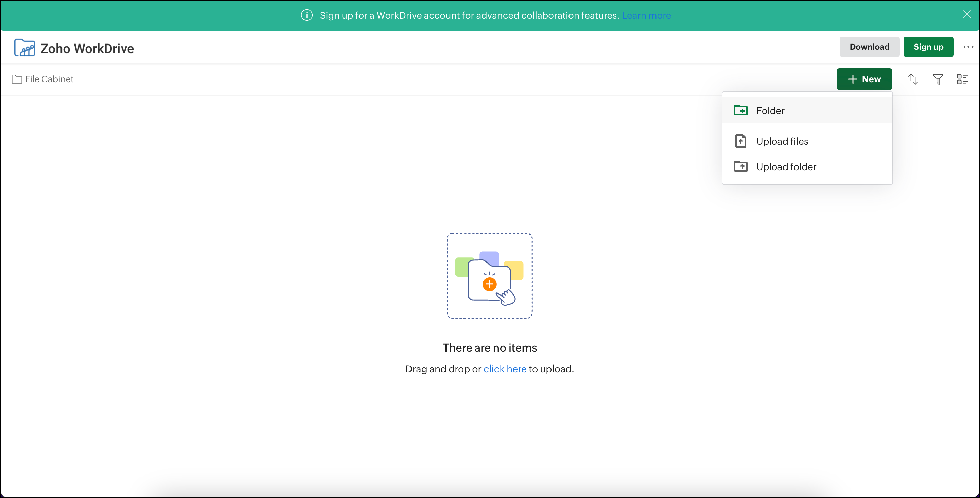Select Folder from the New menu

click(770, 111)
